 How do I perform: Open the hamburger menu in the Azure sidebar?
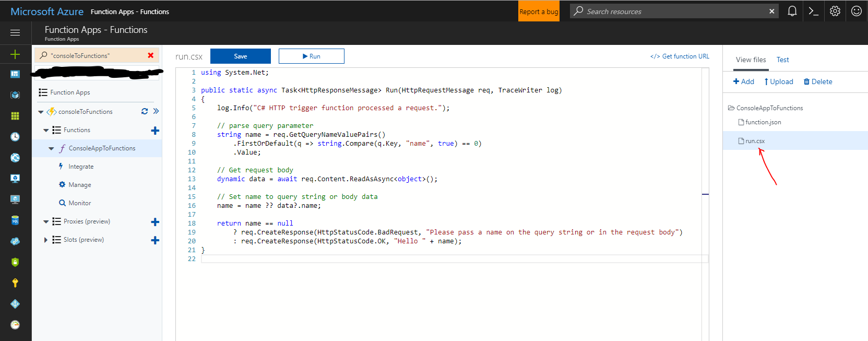coord(15,32)
